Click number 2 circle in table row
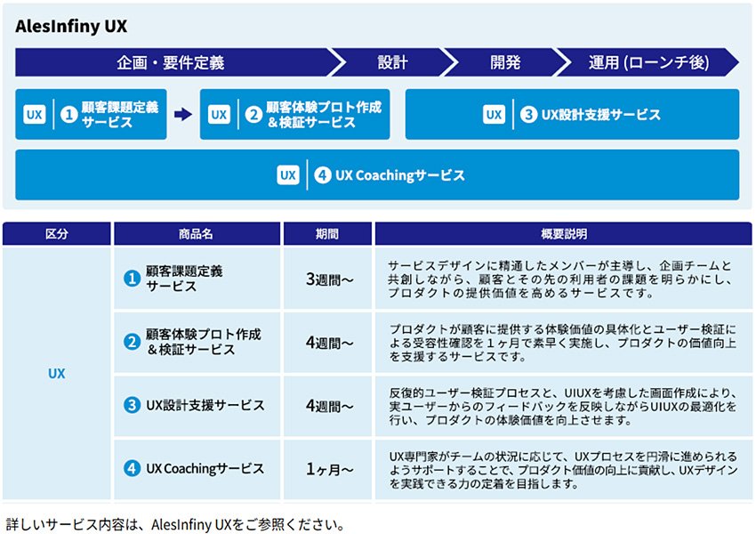The width and height of the screenshot is (756, 534). tap(132, 342)
